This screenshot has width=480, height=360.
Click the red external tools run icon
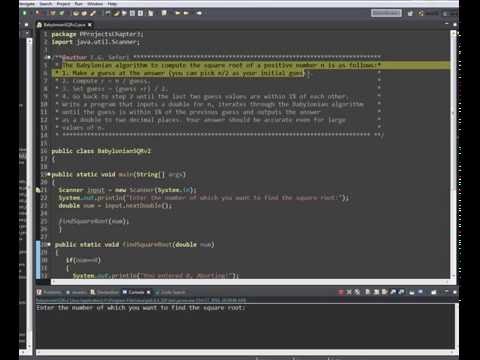click(38, 13)
